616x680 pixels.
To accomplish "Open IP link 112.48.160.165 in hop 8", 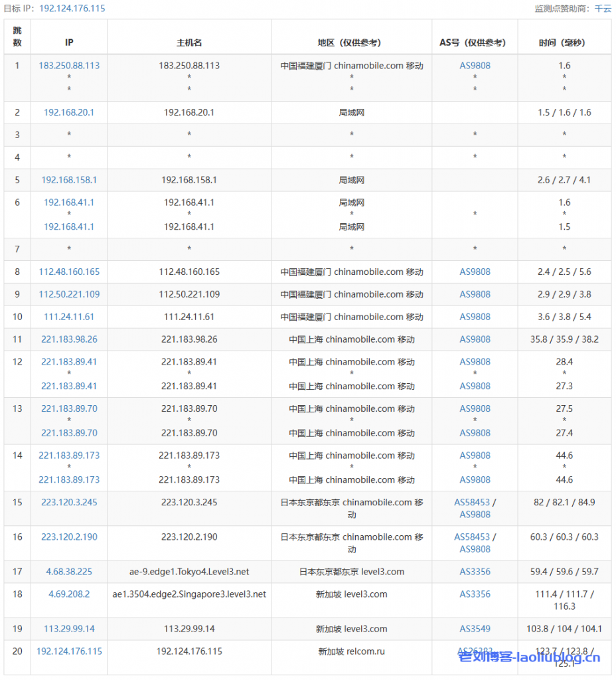I will pos(69,272).
